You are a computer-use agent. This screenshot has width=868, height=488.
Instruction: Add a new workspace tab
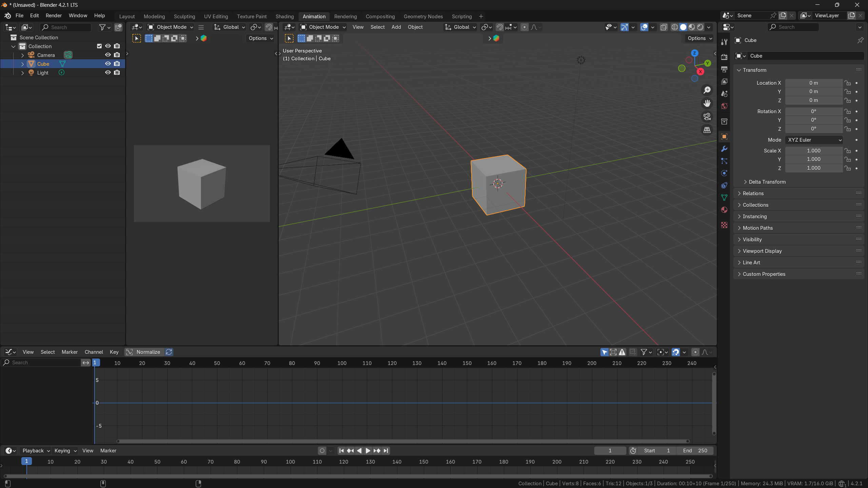(x=481, y=16)
